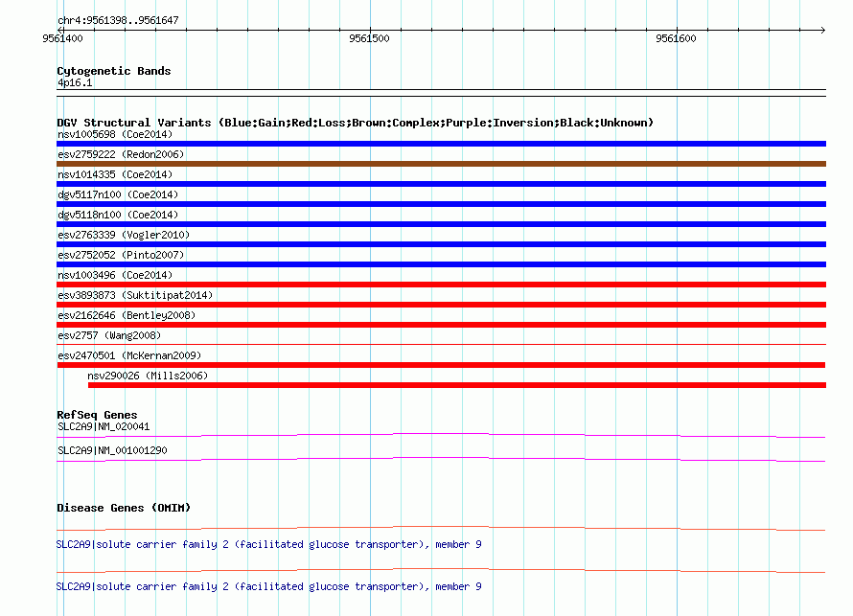Open variant esv2763339 (Vogler2010) label

pos(124,235)
